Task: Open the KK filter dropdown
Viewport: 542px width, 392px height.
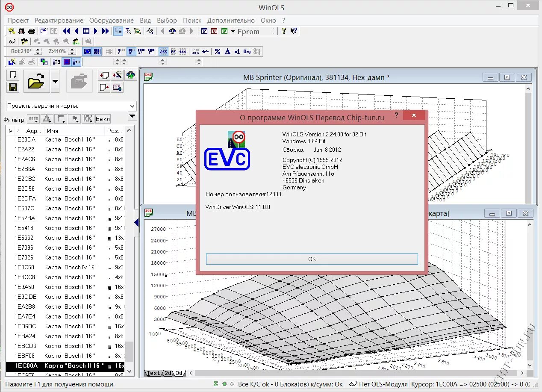Action: (x=88, y=119)
